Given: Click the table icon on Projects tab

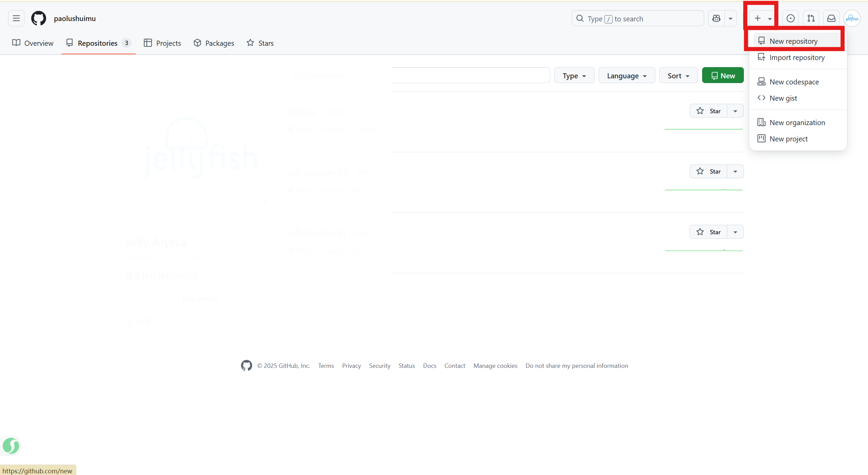Looking at the screenshot, I should click(x=148, y=43).
